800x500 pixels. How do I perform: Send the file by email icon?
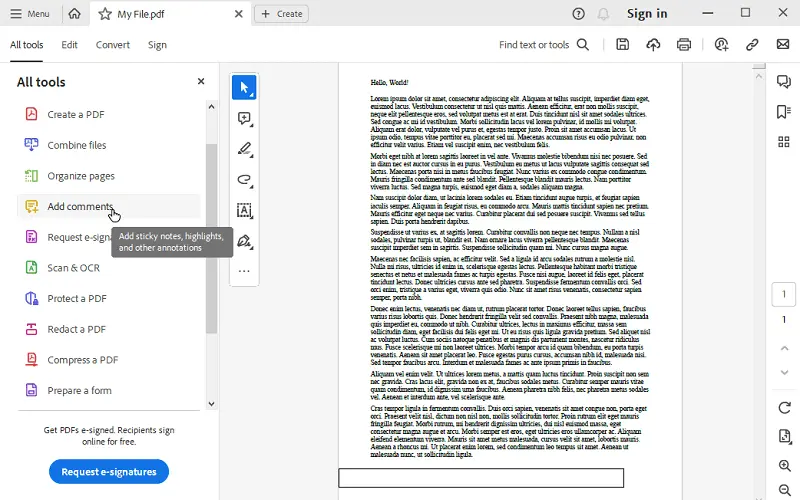783,44
